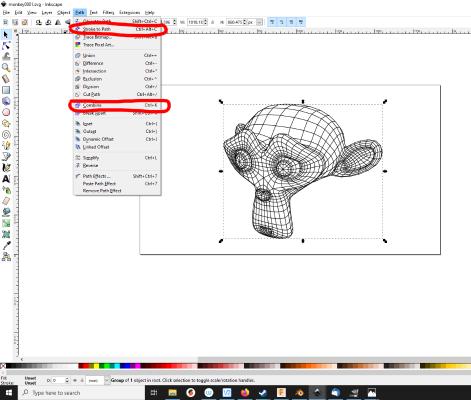
Task: Select the Node editing tool
Action: (x=6, y=45)
